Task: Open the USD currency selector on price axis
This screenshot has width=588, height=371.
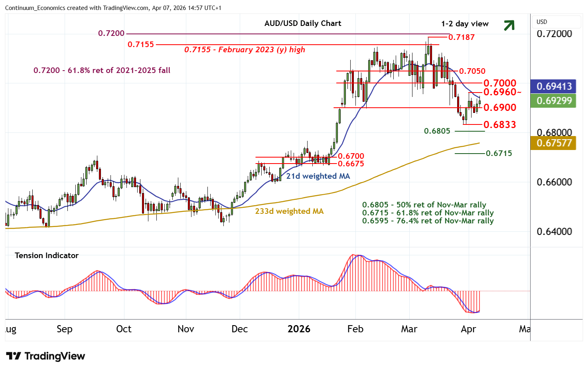Action: click(x=541, y=22)
